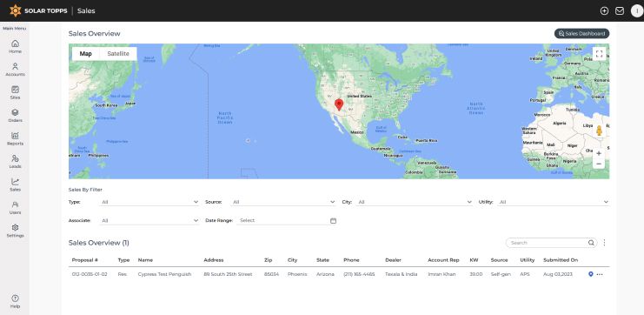
Task: Switch map to Satellite view
Action: click(118, 54)
